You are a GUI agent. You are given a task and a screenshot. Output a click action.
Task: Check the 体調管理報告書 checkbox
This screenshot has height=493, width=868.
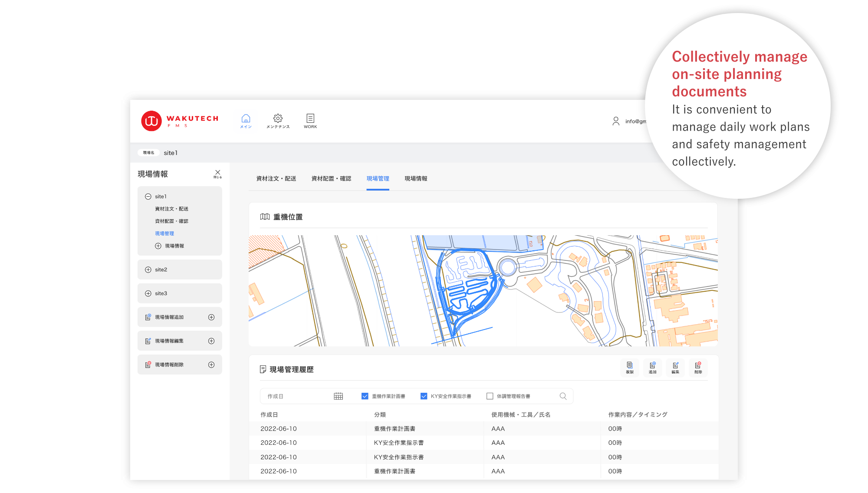(490, 396)
